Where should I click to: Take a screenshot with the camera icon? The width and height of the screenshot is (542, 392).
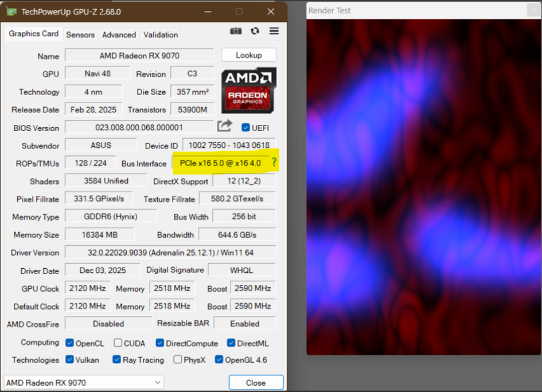point(236,31)
